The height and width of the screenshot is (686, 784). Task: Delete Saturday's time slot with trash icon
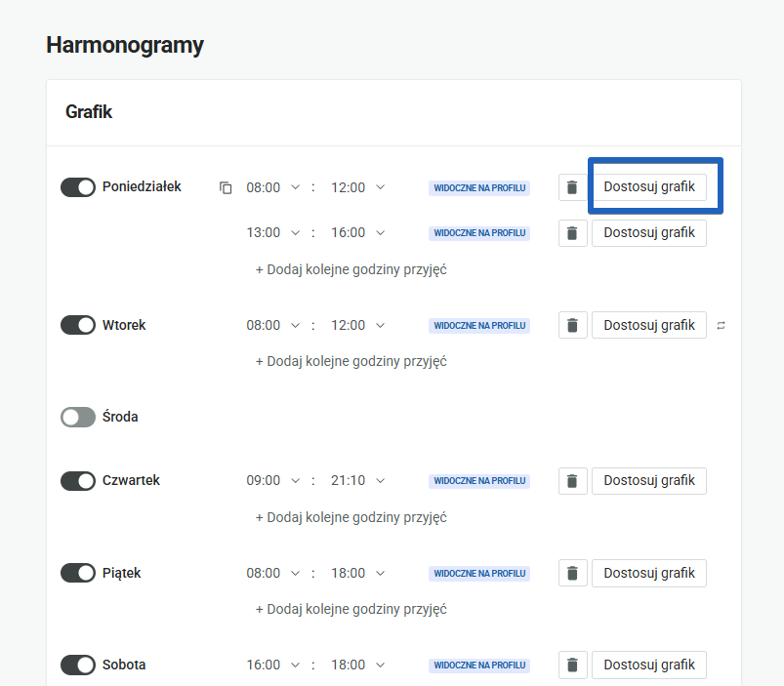[x=572, y=665]
